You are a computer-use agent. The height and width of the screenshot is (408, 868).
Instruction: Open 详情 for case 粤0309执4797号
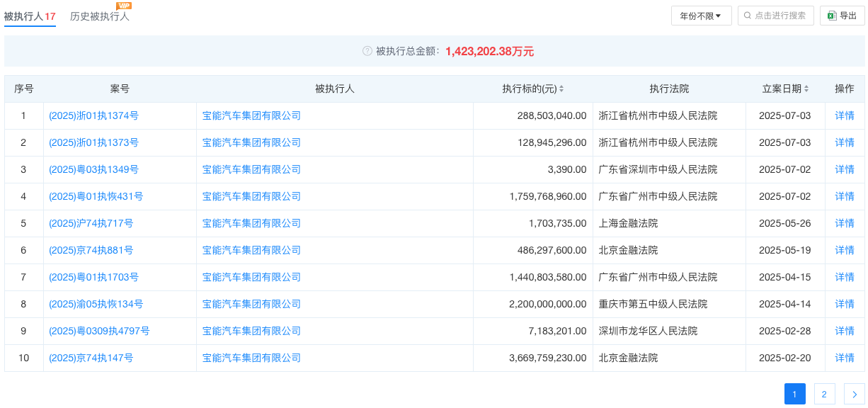click(x=845, y=331)
